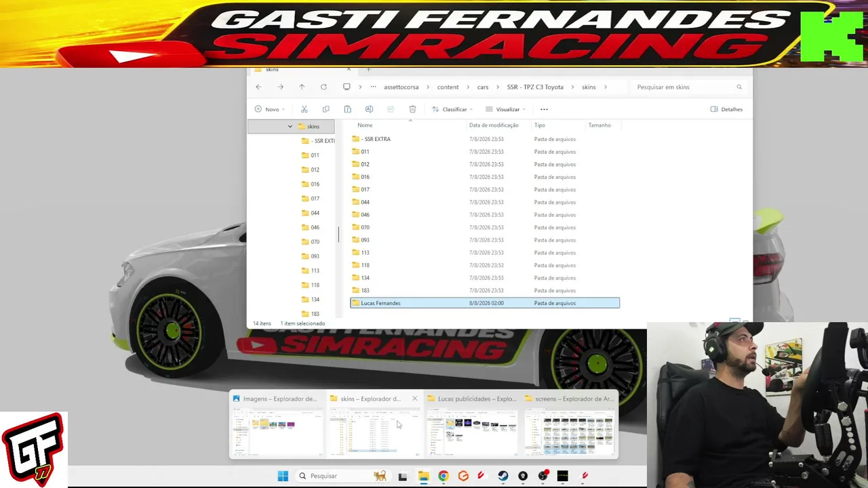
Task: Launch Google Chrome from the taskbar
Action: [443, 476]
